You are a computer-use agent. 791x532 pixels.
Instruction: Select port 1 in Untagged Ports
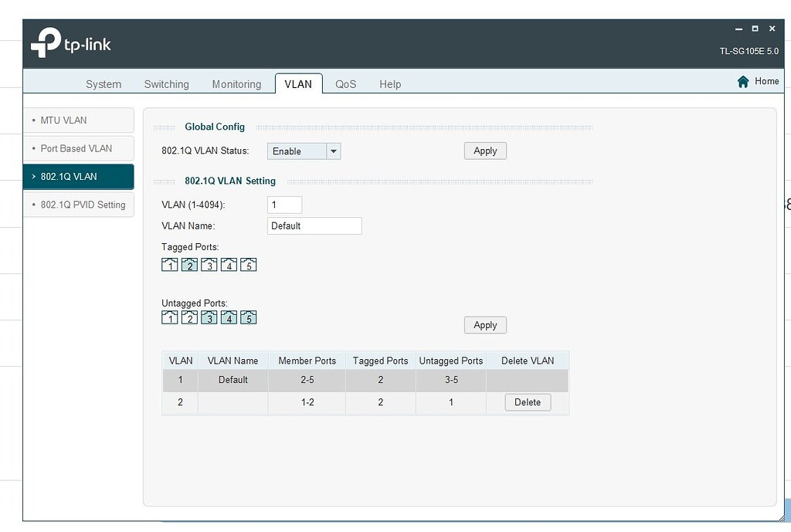coord(170,317)
